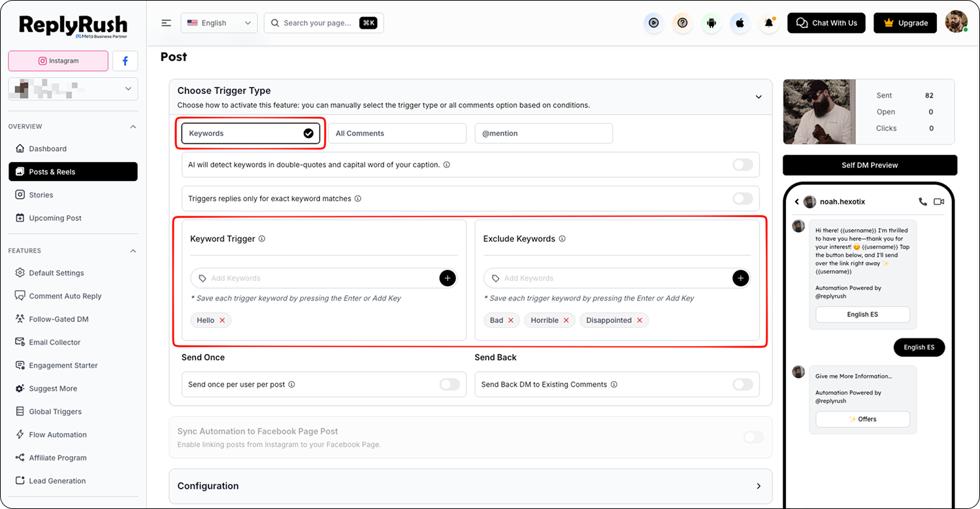Image resolution: width=980 pixels, height=509 pixels.
Task: Open Flow Automation
Action: [73, 435]
